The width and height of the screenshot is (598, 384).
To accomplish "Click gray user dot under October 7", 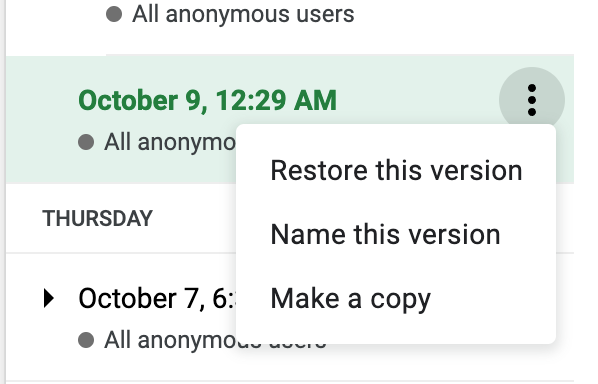I will coord(86,340).
